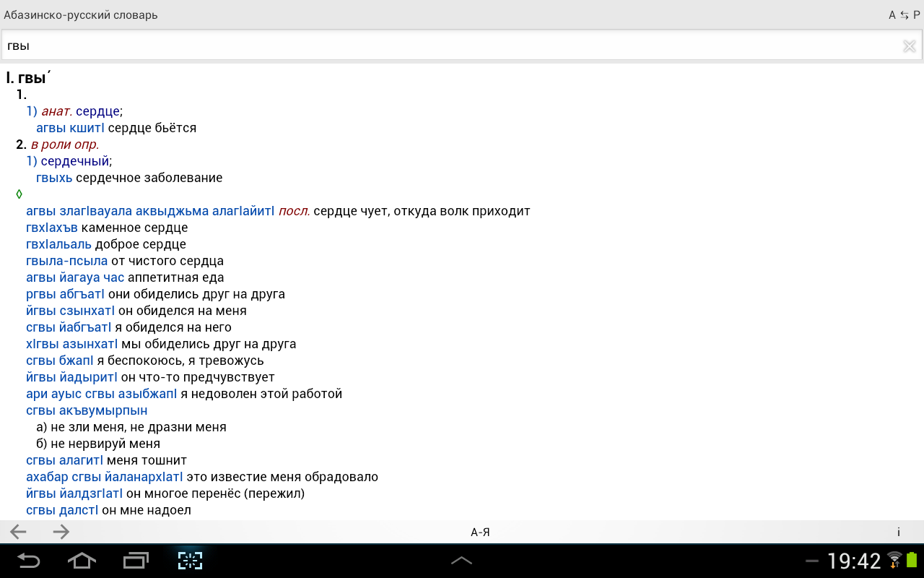Tap Android Home button

(82, 560)
